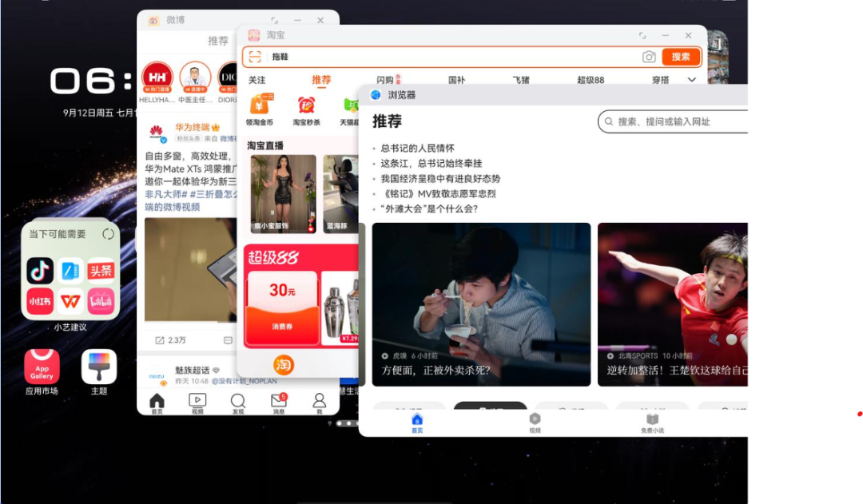Tap the orange 淘 icon at Taobao's bottom

point(284,365)
